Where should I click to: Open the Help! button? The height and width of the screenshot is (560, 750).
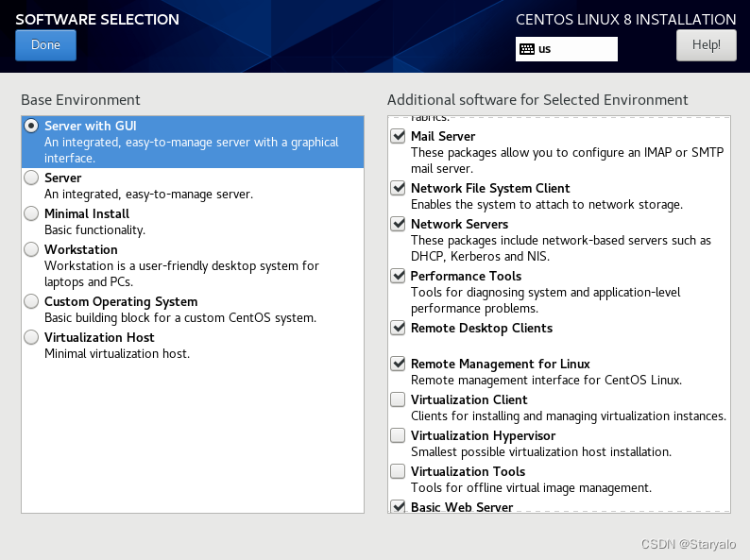pos(706,45)
